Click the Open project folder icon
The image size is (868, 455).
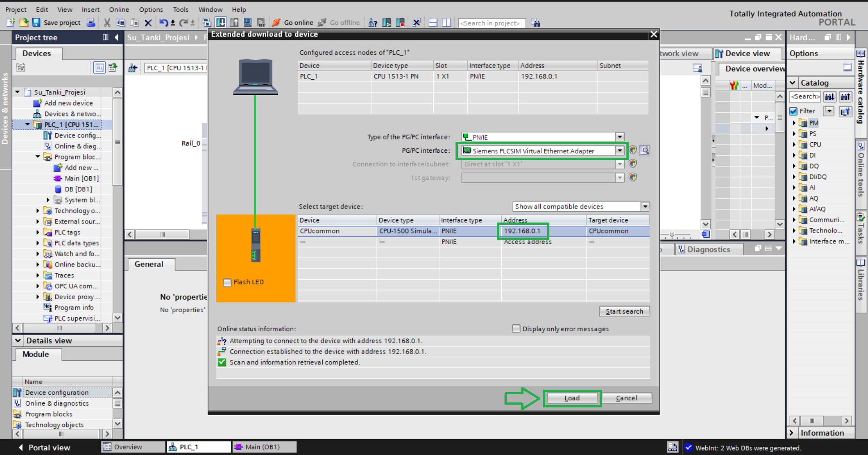24,23
